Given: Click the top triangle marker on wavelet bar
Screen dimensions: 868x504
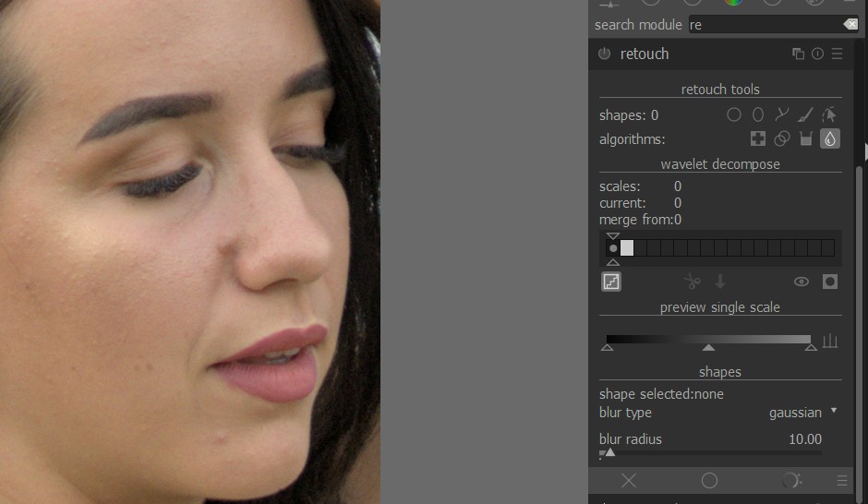Looking at the screenshot, I should pos(613,235).
